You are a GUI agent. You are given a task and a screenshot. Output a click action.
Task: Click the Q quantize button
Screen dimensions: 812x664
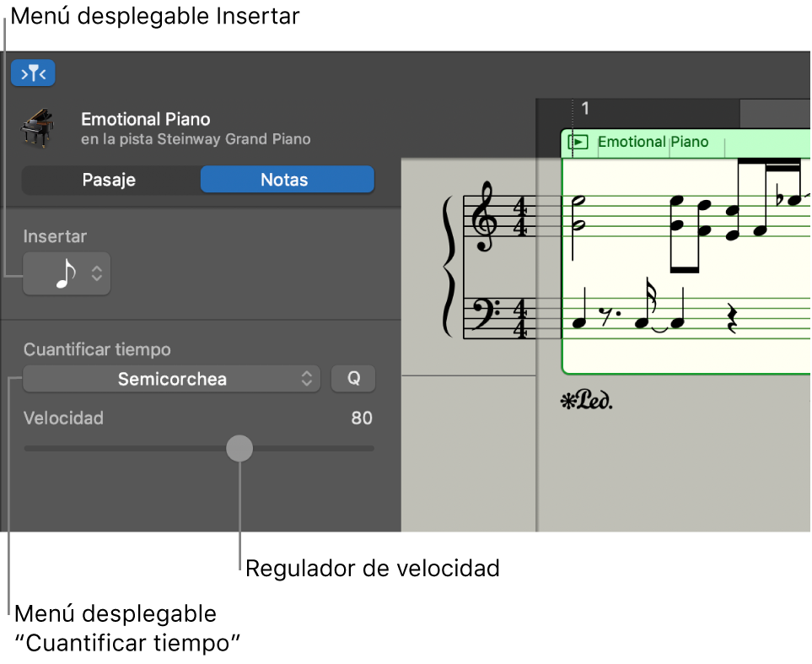pos(353,378)
